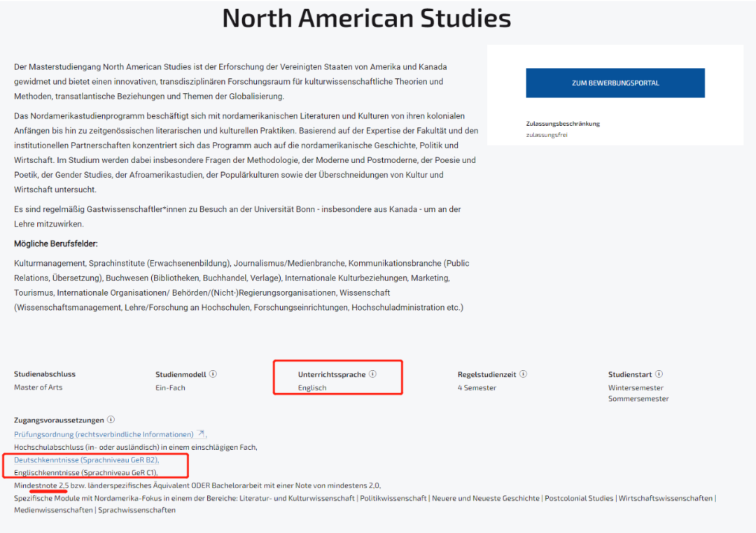Click the Studienstart info icon
The image size is (756, 533).
coord(659,374)
